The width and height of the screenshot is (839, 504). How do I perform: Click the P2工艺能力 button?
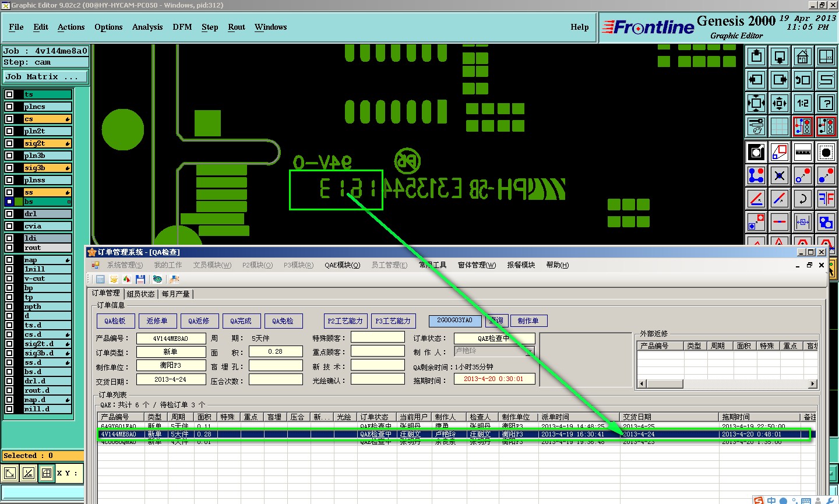coord(345,321)
